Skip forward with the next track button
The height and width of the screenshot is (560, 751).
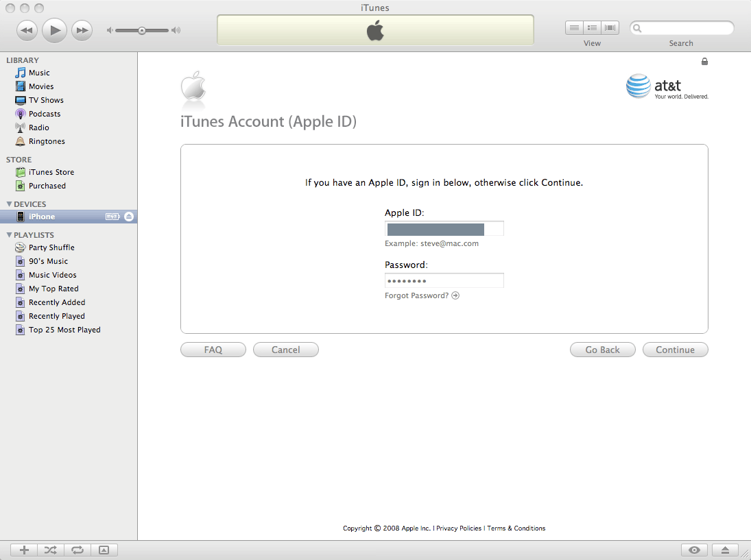coord(82,31)
